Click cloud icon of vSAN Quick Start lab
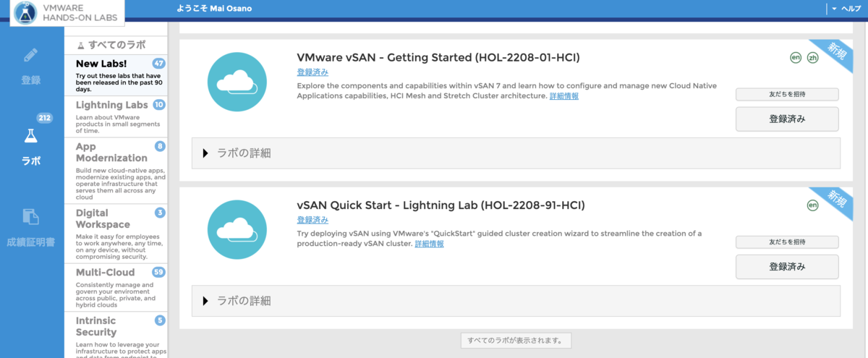 [x=238, y=231]
